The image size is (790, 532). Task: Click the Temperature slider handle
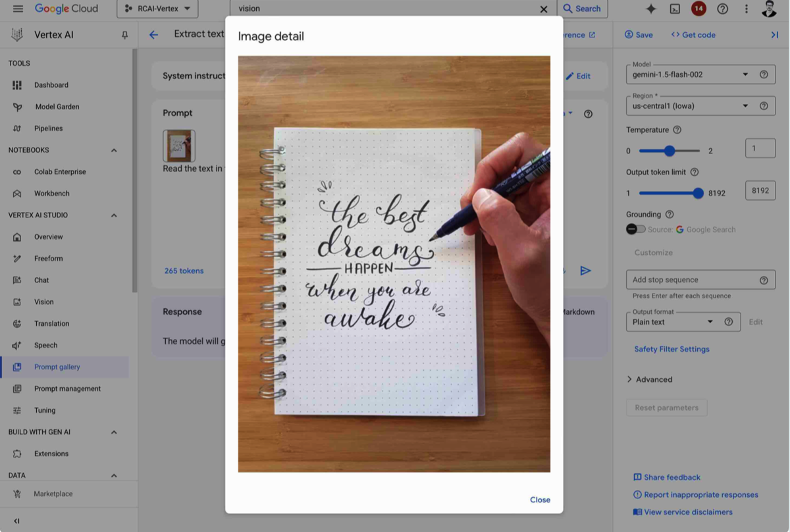pyautogui.click(x=670, y=151)
